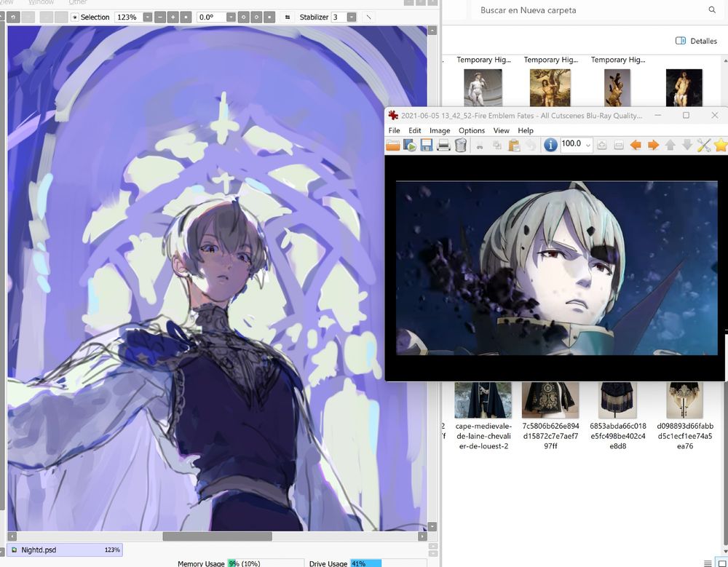The image size is (728, 567).
Task: Click the SAI canvas scroll down arrow
Action: tap(432, 526)
